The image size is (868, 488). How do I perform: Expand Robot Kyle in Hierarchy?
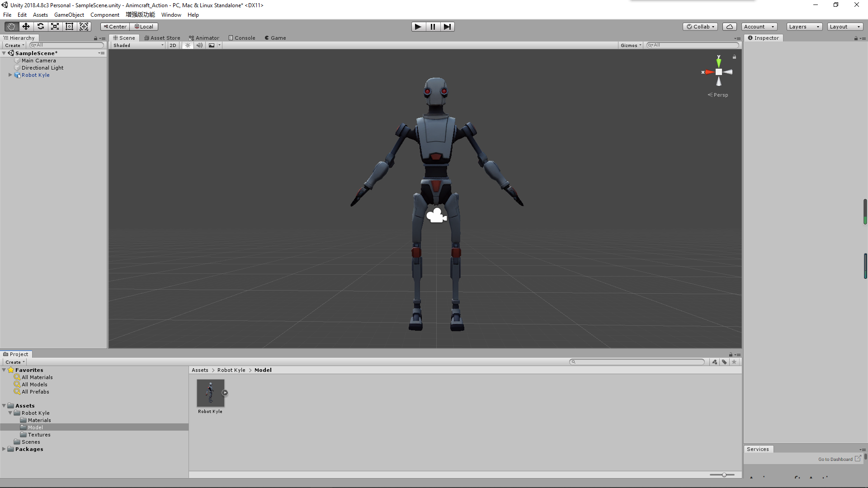(10, 75)
